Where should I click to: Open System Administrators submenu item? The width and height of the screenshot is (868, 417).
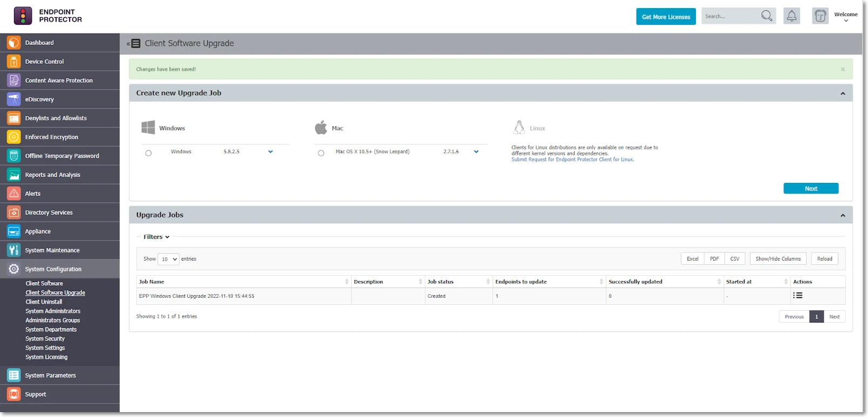pos(53,311)
